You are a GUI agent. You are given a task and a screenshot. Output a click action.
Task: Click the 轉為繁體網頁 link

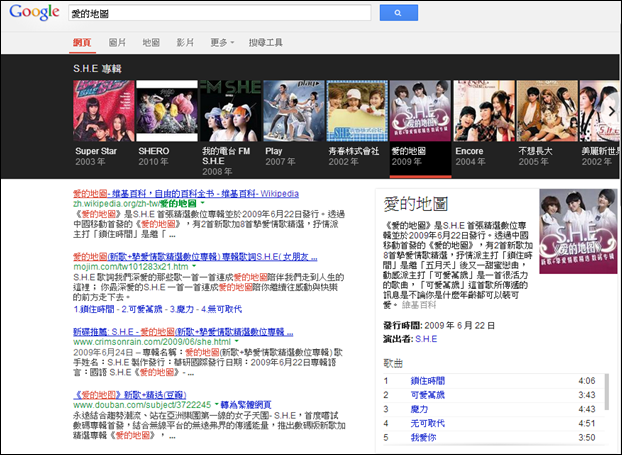click(246, 405)
